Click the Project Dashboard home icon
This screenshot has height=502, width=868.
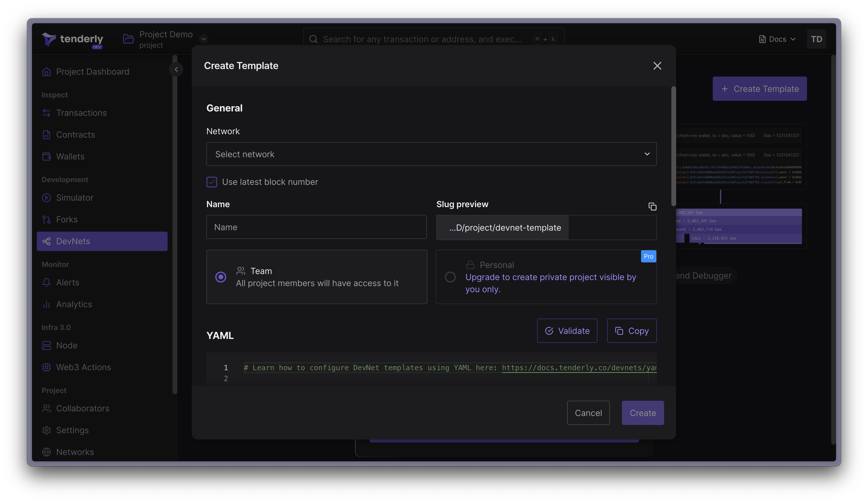(x=46, y=72)
